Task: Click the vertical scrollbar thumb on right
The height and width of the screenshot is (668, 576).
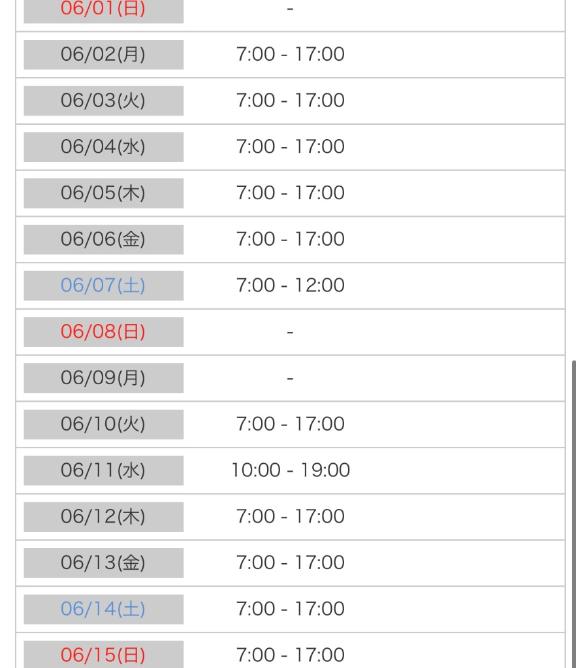Action: (573, 514)
